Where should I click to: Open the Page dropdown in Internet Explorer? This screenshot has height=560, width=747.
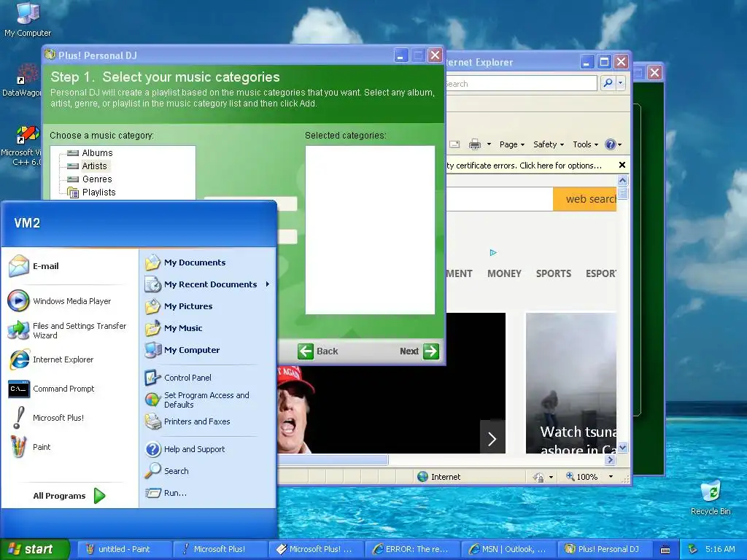(x=511, y=144)
